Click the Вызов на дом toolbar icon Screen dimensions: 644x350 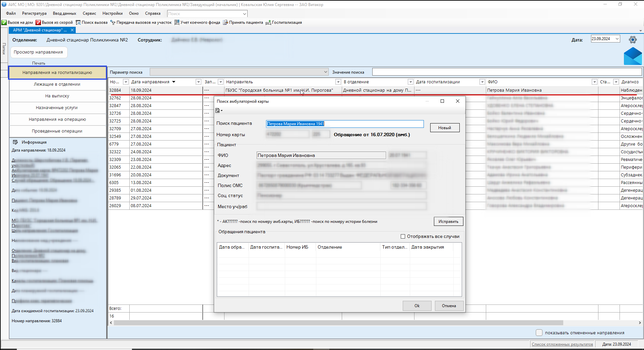pos(4,22)
